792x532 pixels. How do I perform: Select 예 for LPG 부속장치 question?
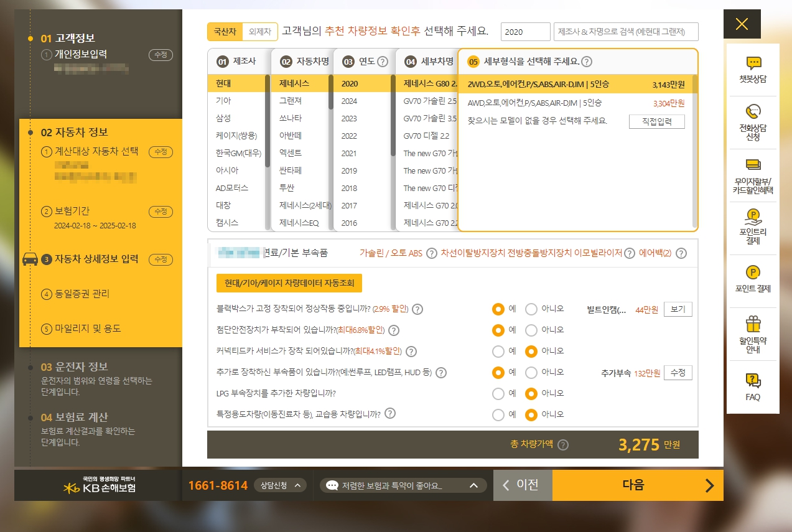(498, 393)
